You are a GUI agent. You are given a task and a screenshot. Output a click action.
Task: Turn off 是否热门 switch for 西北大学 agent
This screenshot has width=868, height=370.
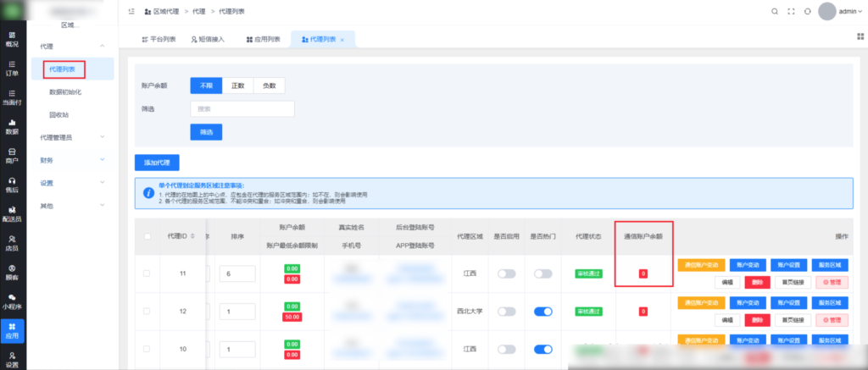[543, 312]
